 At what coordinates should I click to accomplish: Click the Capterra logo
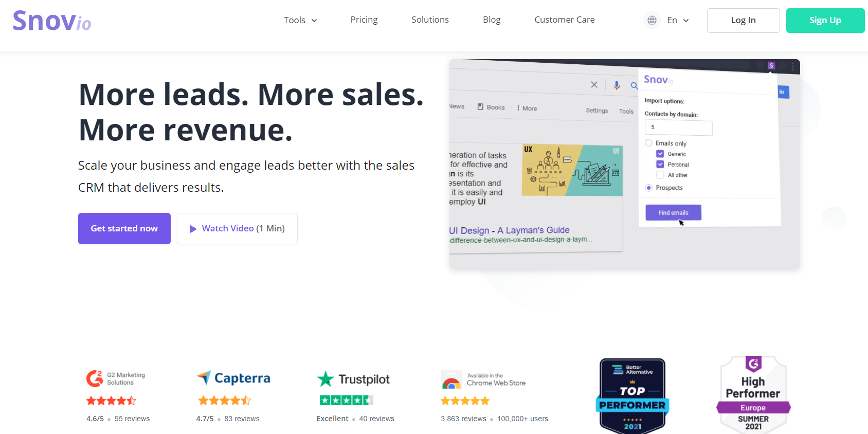click(233, 378)
